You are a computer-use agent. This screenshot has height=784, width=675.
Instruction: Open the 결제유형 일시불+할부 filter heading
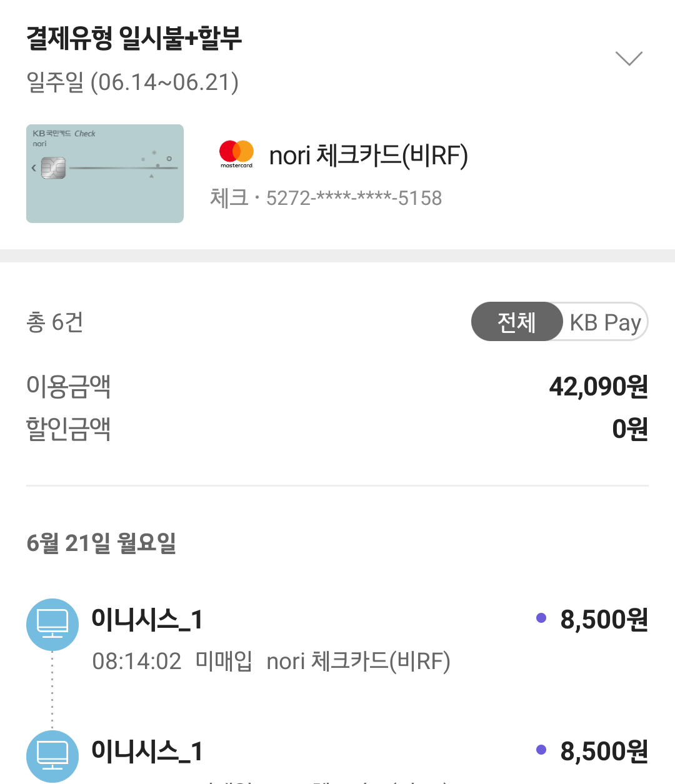[x=134, y=39]
